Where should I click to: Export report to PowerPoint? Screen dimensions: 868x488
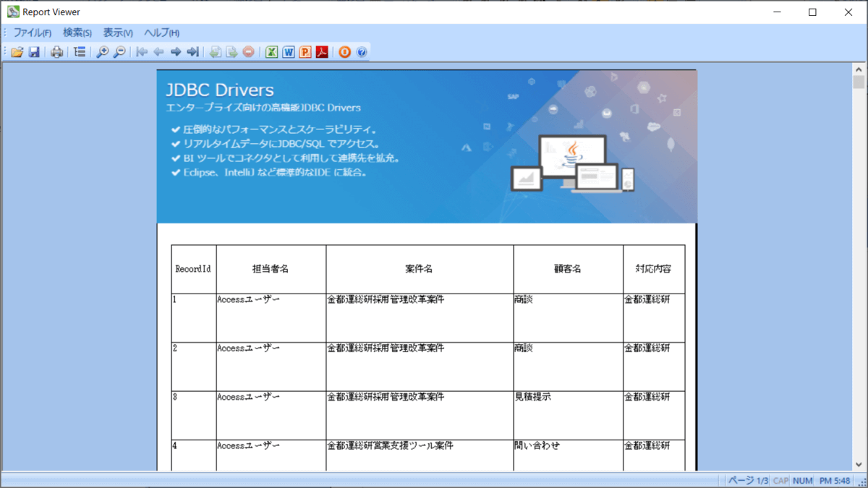click(x=305, y=52)
